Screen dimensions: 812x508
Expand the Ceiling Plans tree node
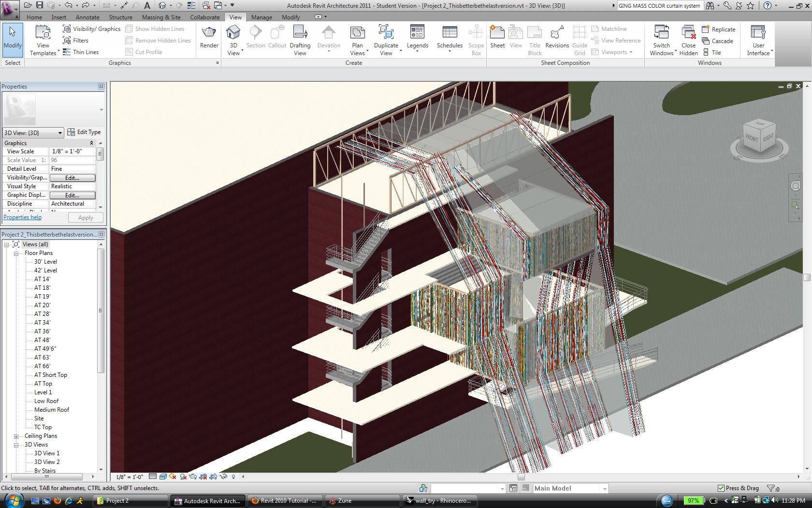click(16, 436)
